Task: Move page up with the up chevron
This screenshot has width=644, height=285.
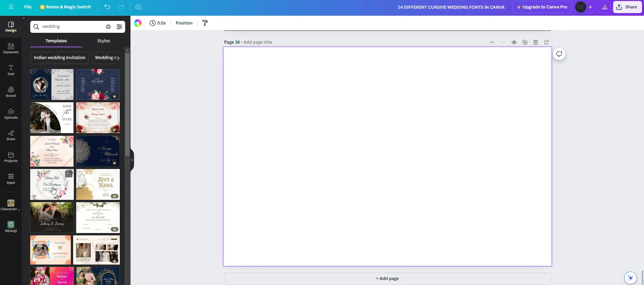Action: [492, 42]
